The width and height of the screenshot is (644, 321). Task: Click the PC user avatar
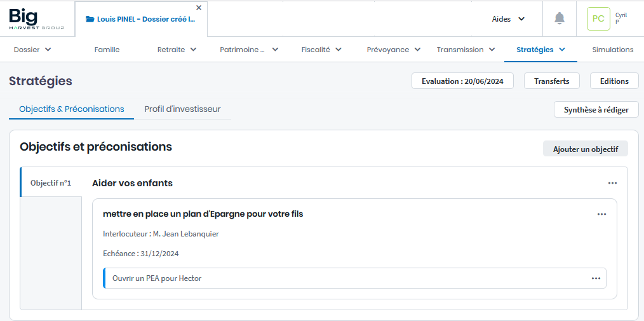(x=598, y=18)
